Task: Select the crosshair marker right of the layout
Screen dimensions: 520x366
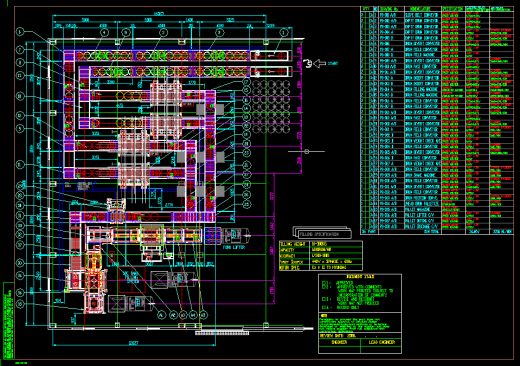Action: pyautogui.click(x=306, y=151)
